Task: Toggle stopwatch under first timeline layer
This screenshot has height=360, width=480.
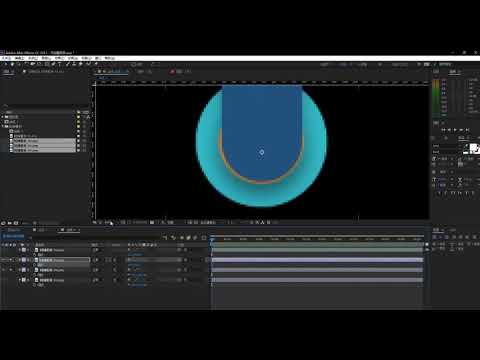Action: 35,255
